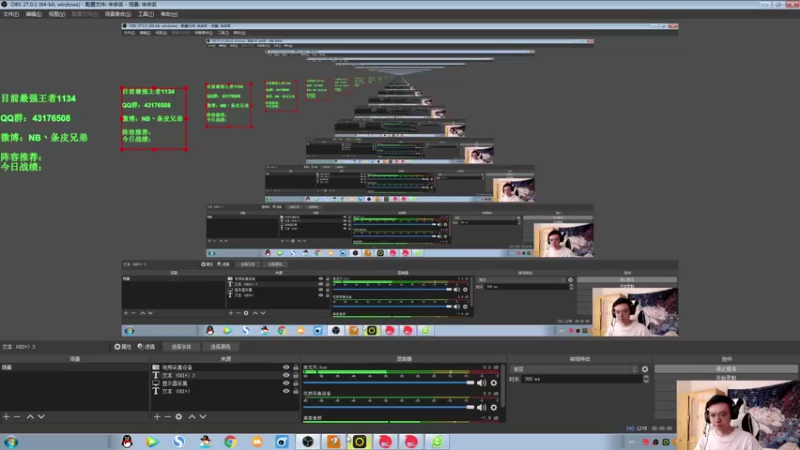Add a new scene with plus icon
The image size is (800, 450).
[6, 417]
